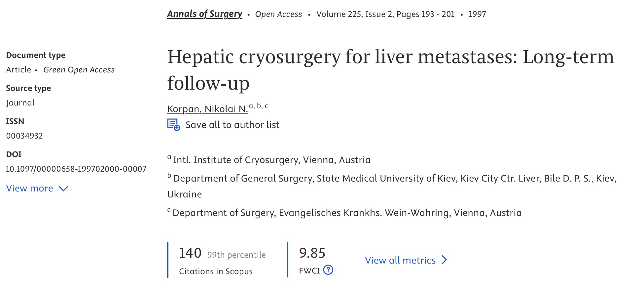Viewport: 644px width, 295px height.
Task: Click the Intl. Institute of Cryosurgery affiliation
Action: tap(271, 160)
